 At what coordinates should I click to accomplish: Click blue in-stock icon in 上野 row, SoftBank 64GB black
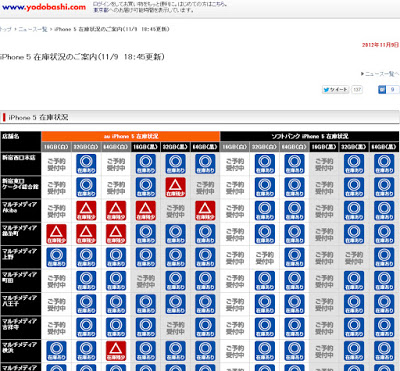[x=384, y=257]
